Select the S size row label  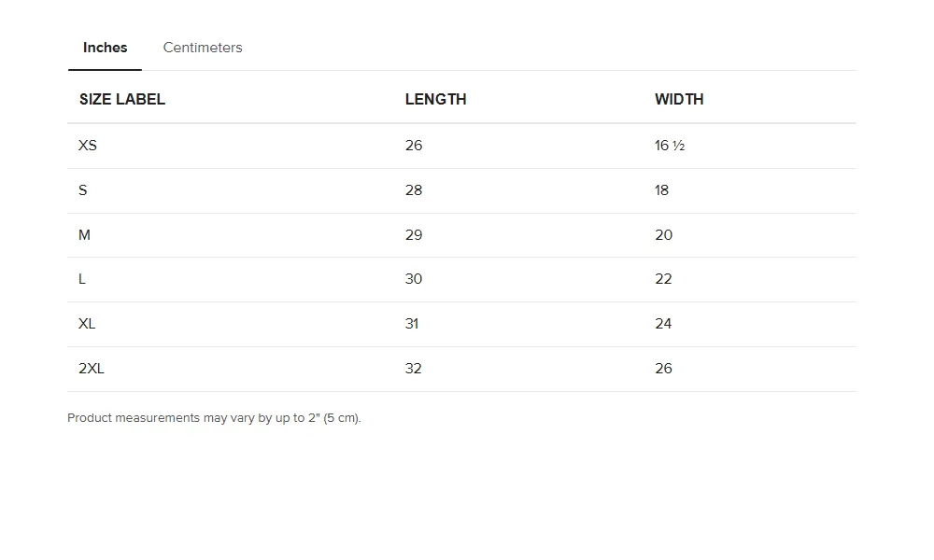pyautogui.click(x=83, y=190)
